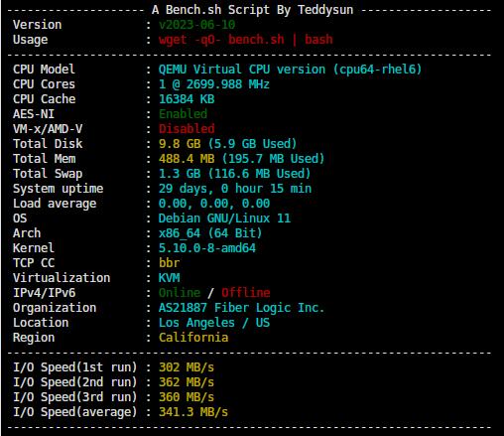Click the 'TCP CC' label

(34, 263)
